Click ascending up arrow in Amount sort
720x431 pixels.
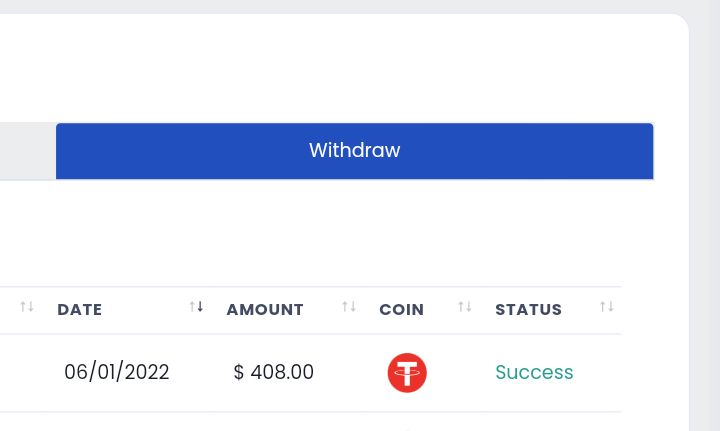[345, 306]
